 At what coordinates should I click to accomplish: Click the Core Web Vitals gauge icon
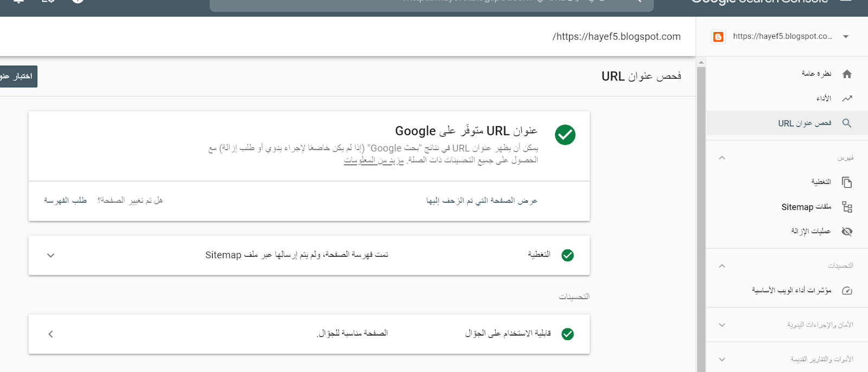coord(847,291)
